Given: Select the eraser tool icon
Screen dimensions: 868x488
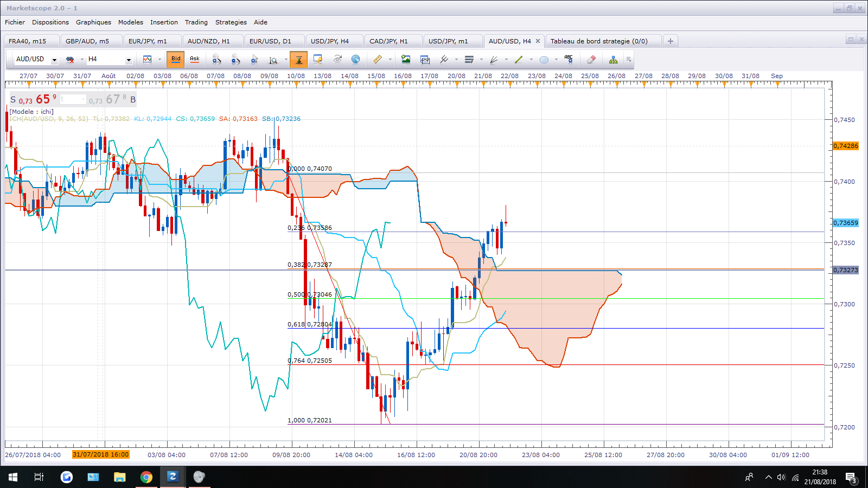Looking at the screenshot, I should (591, 60).
